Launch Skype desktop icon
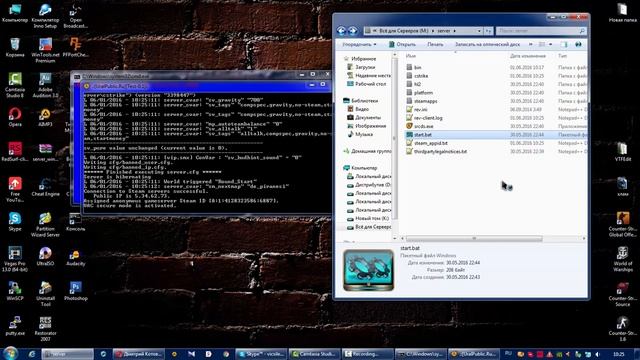640x360 pixels. [x=15, y=222]
